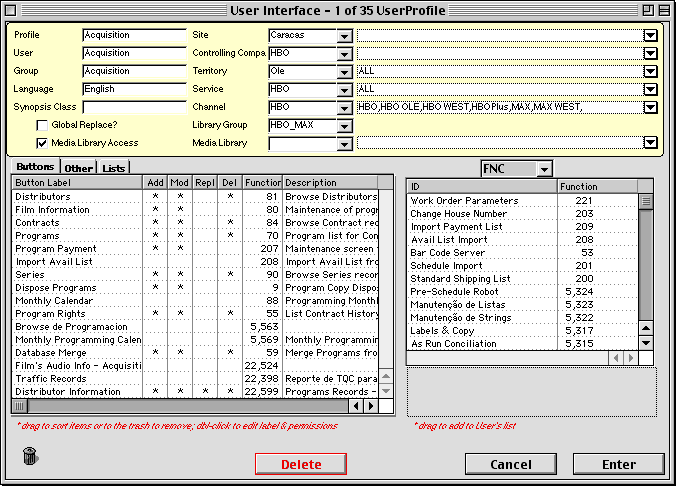
Task: Click the Button Label column header
Action: tap(78, 182)
